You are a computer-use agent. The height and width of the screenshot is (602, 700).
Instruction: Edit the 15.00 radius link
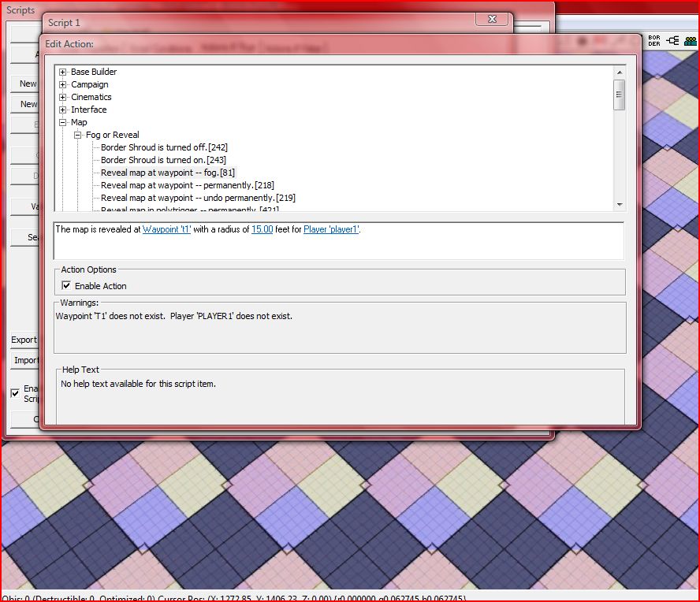[262, 229]
